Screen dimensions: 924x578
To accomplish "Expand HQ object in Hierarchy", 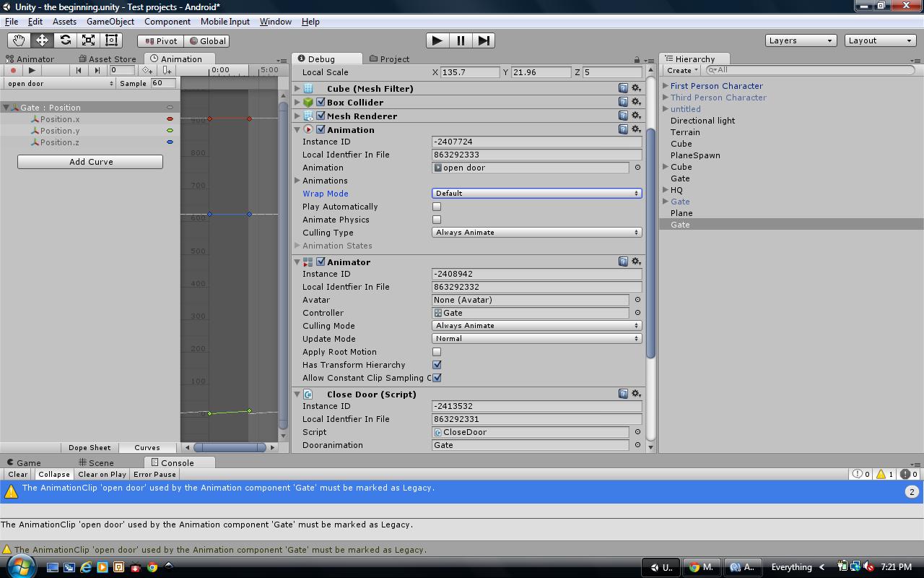I will pyautogui.click(x=665, y=190).
